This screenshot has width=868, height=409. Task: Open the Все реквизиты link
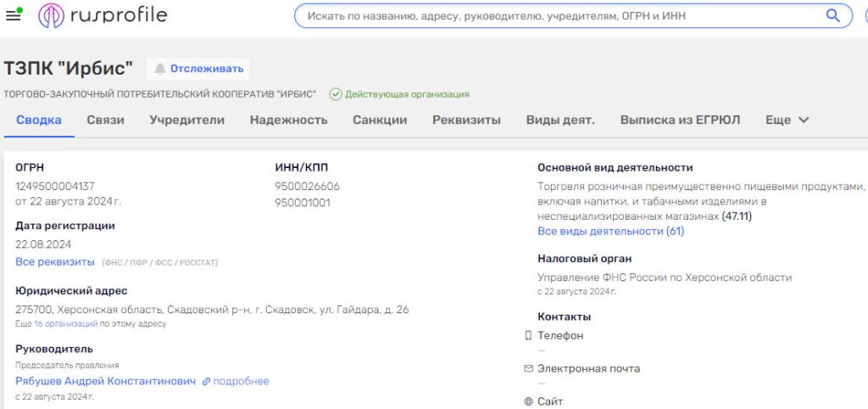click(55, 261)
